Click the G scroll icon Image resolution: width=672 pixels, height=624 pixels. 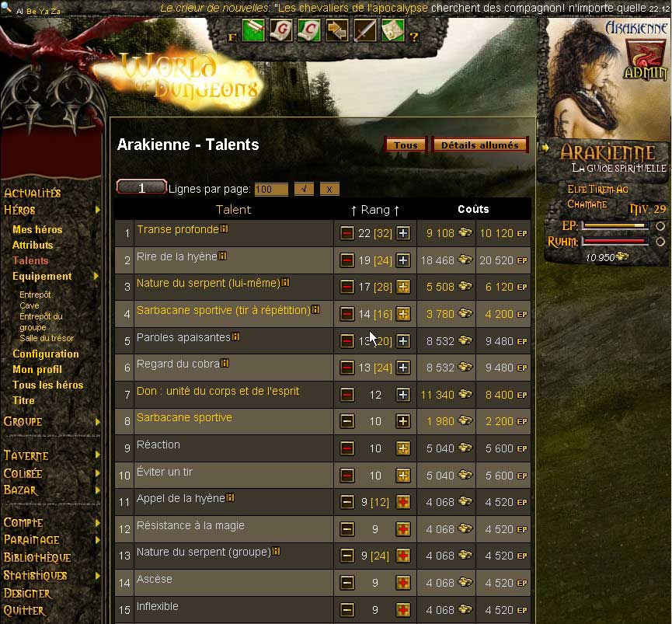coord(281,30)
